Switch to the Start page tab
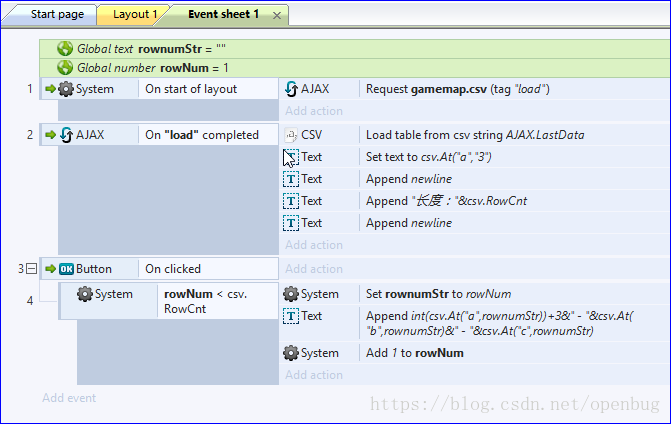Image resolution: width=671 pixels, height=424 pixels. coord(57,14)
